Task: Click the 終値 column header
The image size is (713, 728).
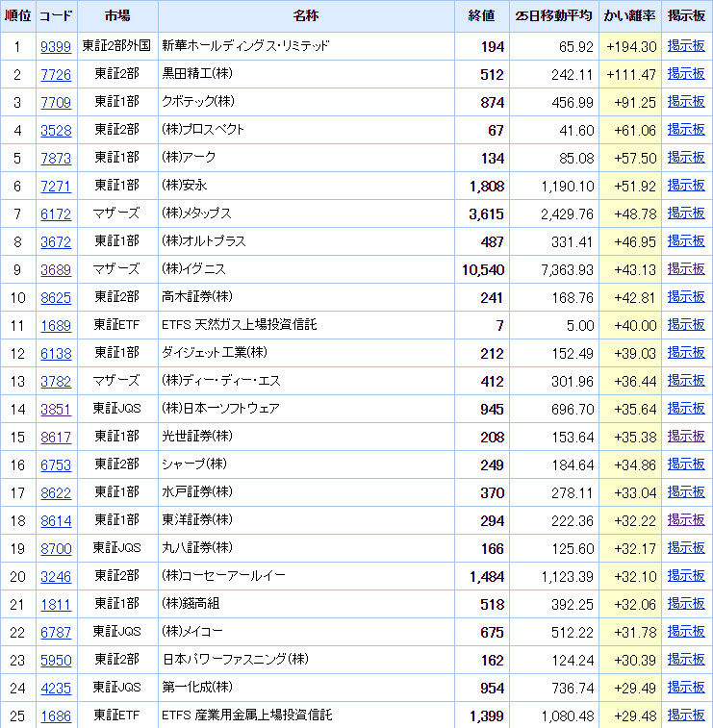Action: [x=481, y=15]
